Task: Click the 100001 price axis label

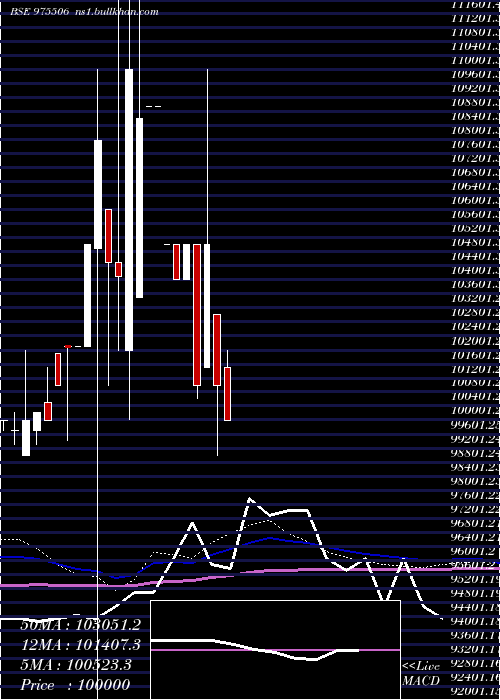Action: coord(475,410)
